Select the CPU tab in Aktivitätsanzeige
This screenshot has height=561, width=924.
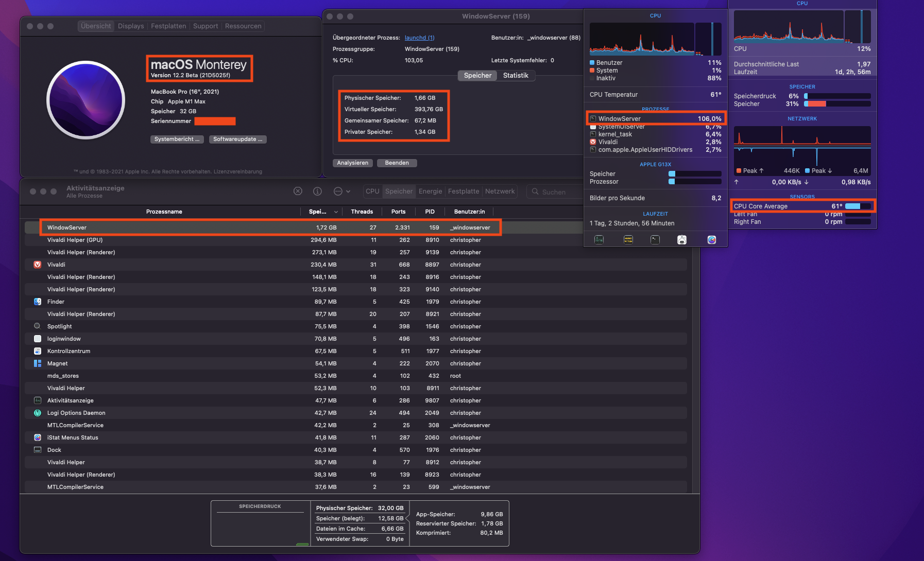pos(372,191)
